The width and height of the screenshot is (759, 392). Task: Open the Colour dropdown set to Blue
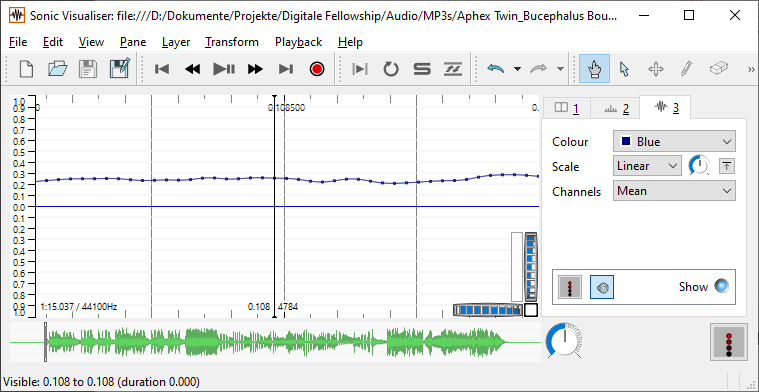[x=674, y=141]
